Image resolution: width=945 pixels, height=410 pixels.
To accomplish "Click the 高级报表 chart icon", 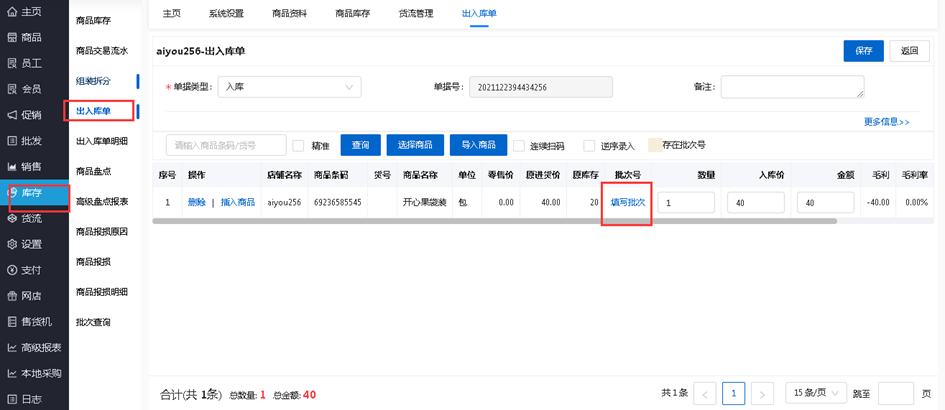I will 12,347.
